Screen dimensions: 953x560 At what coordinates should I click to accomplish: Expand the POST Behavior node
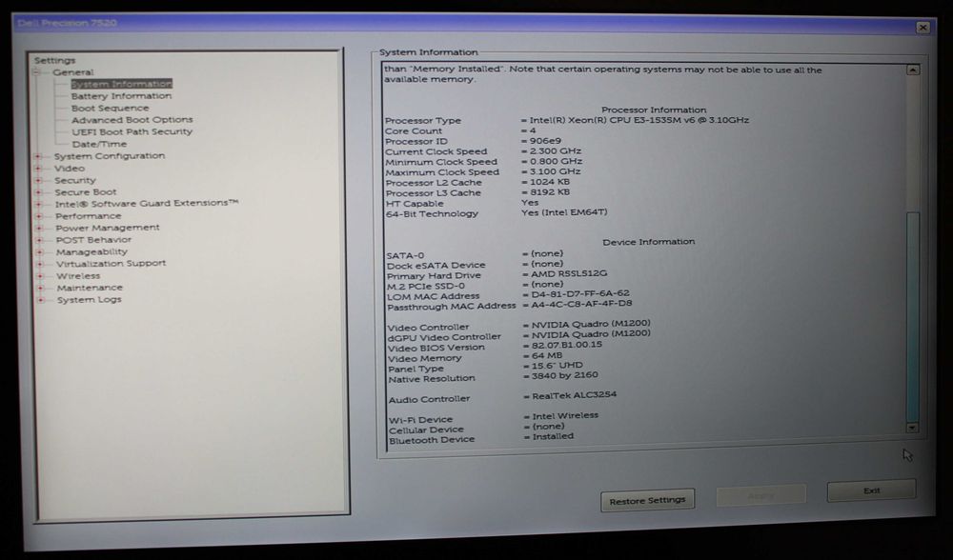[x=40, y=240]
